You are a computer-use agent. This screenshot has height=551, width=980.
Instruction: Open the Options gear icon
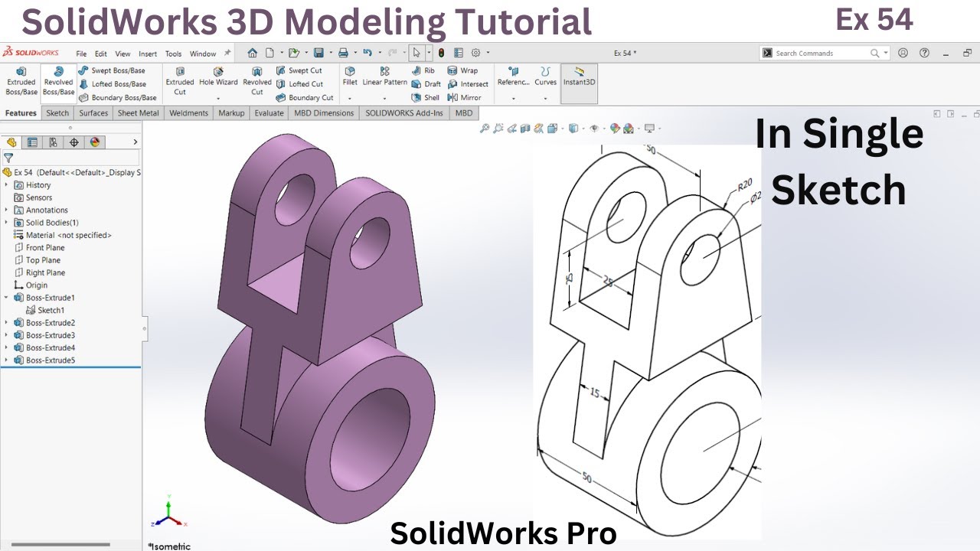(x=475, y=53)
